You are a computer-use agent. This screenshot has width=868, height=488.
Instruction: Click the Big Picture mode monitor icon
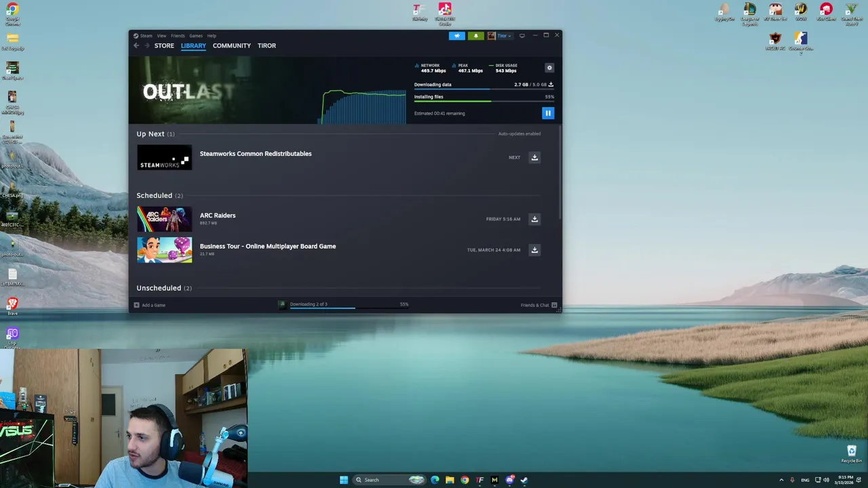(x=521, y=36)
